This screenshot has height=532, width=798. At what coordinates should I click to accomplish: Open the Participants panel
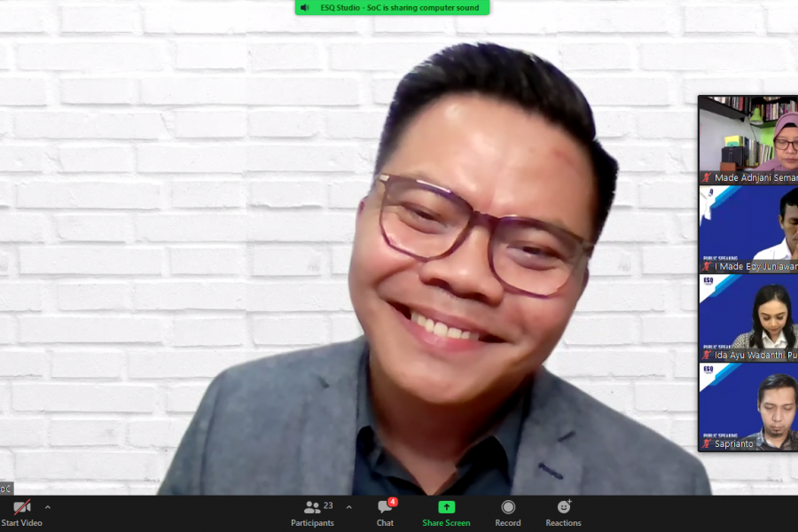click(x=312, y=507)
